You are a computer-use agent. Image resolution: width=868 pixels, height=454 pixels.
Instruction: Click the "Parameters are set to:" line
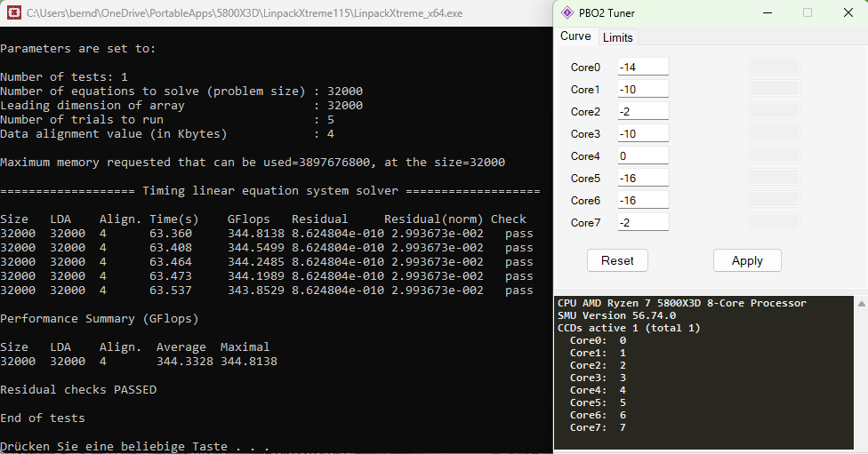tap(78, 49)
